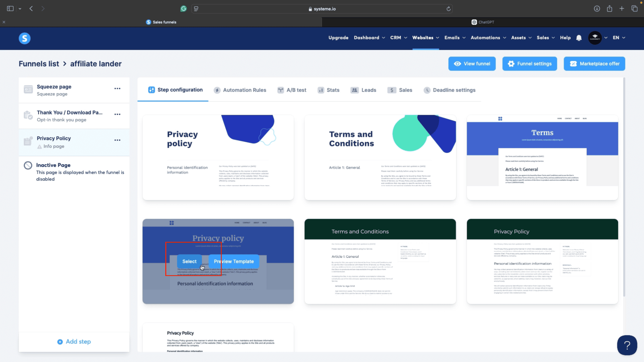Expand the Dashboard menu
The height and width of the screenshot is (362, 644).
click(x=369, y=38)
